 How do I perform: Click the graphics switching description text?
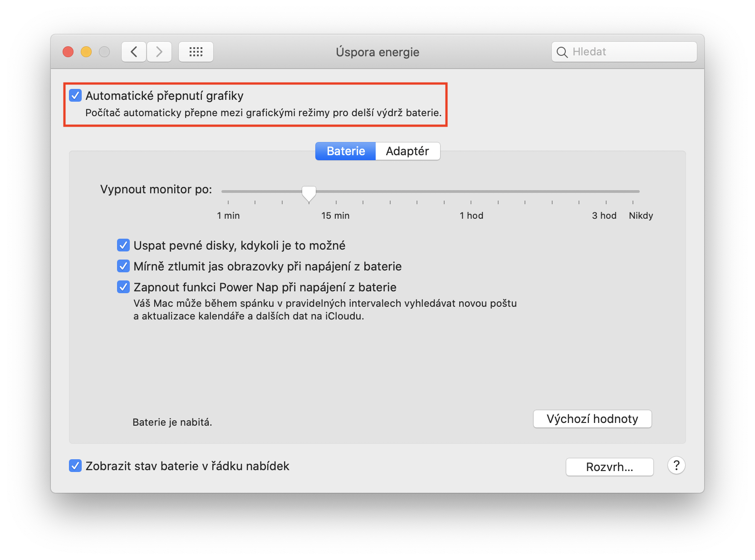point(263,113)
